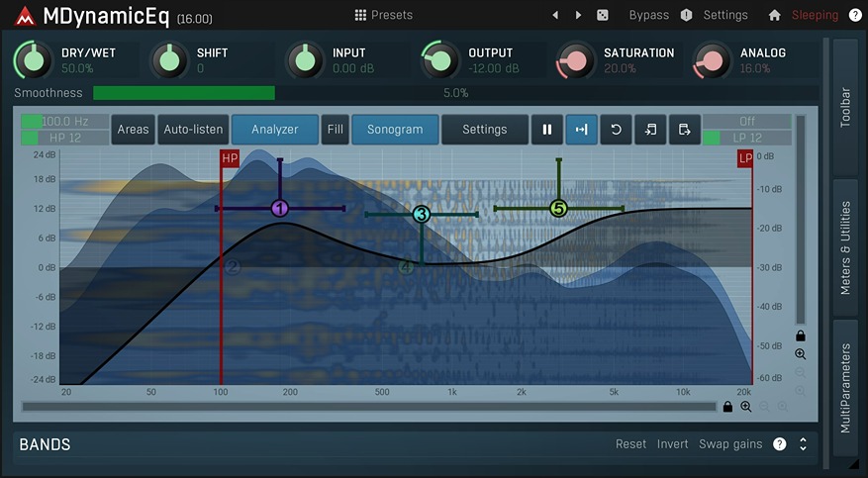
Task: Click the horizontal zoom-in magnifier below the graph
Action: 746,407
